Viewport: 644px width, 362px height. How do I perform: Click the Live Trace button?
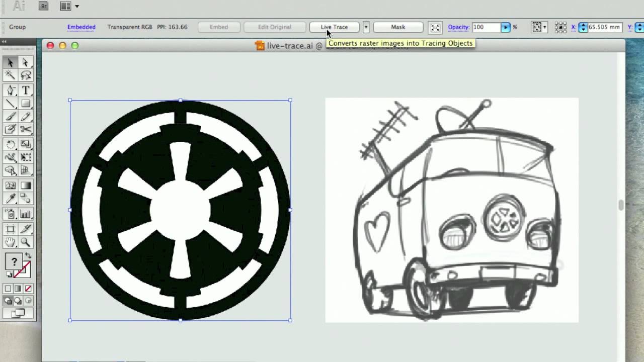[334, 27]
